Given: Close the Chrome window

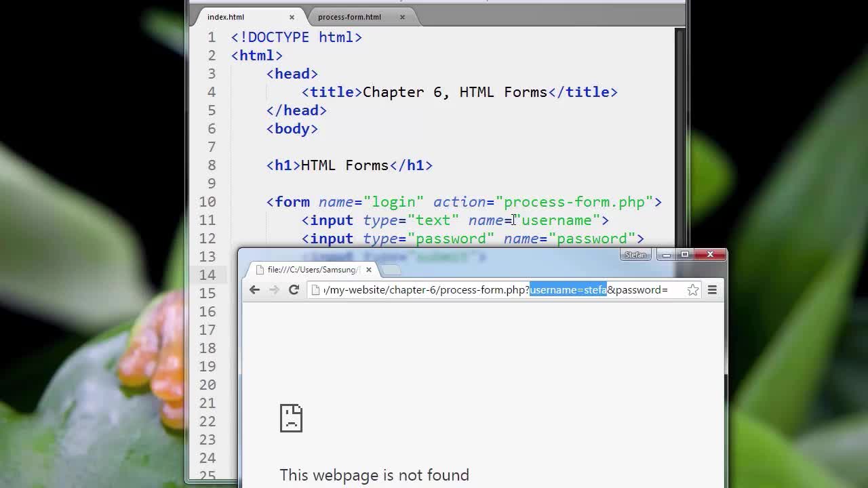Looking at the screenshot, I should click(710, 255).
